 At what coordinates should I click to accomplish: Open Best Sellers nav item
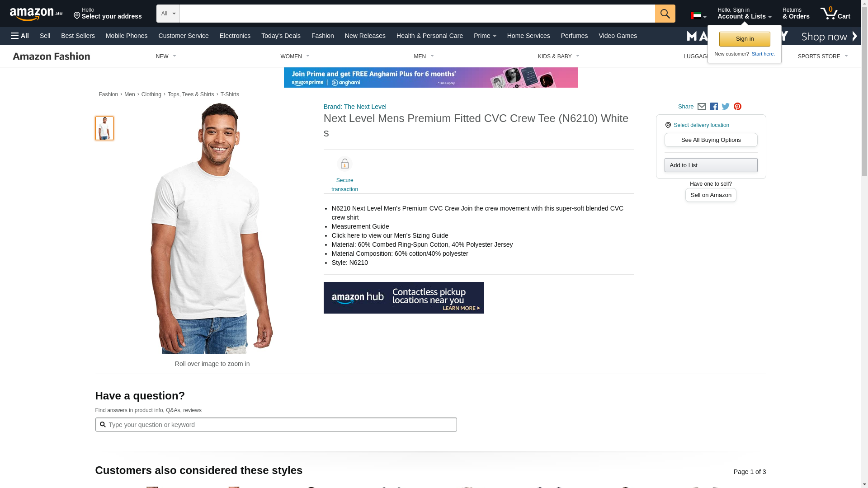tap(78, 36)
